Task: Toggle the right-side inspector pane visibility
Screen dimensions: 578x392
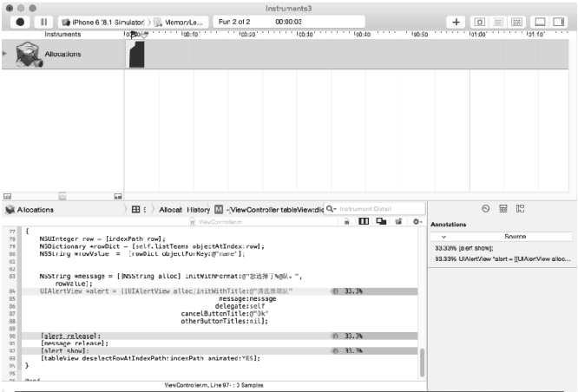Action: (560, 21)
